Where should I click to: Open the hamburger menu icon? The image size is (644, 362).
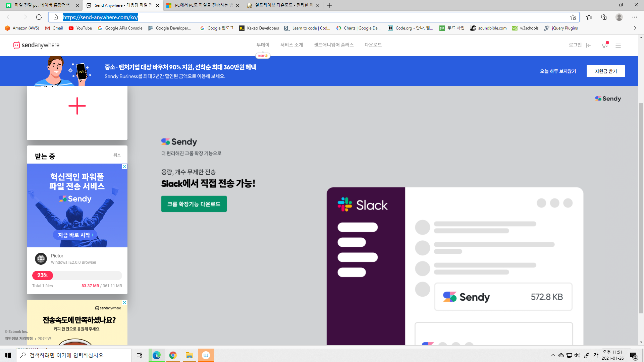tap(618, 45)
